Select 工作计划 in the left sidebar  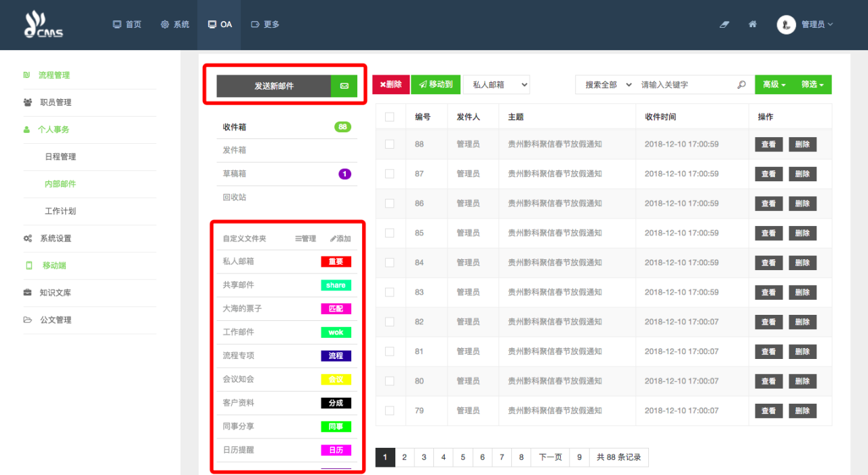[60, 211]
